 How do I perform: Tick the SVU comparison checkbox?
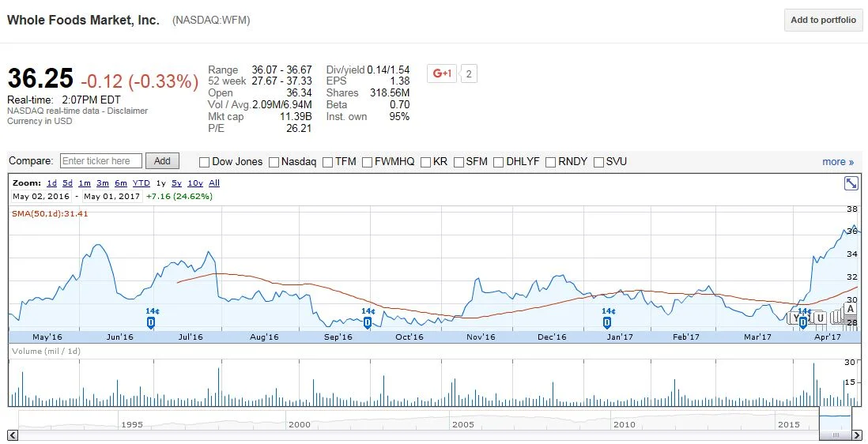(598, 162)
